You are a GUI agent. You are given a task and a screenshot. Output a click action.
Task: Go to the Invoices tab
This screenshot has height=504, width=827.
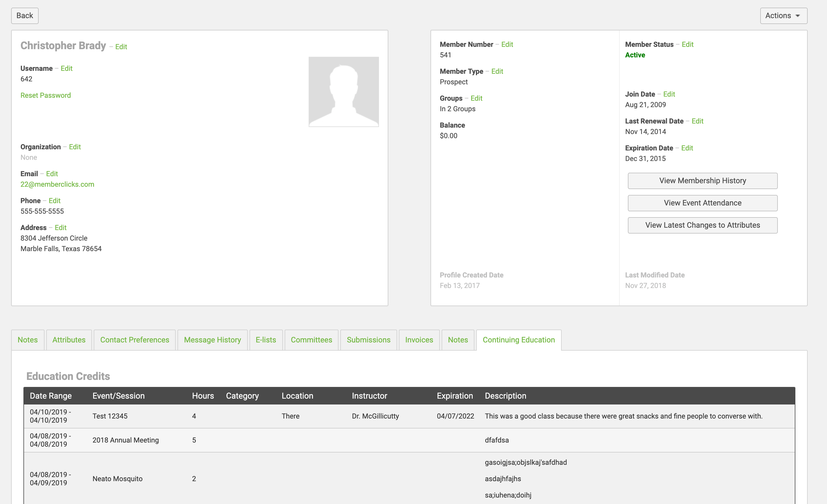click(x=419, y=340)
